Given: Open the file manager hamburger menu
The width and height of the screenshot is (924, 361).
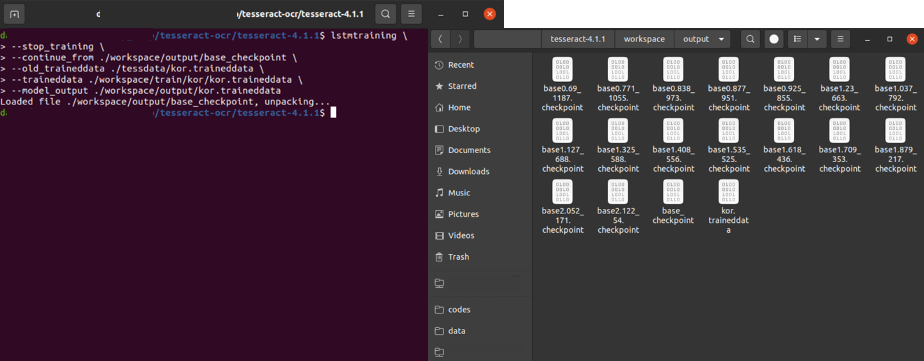Looking at the screenshot, I should click(840, 39).
